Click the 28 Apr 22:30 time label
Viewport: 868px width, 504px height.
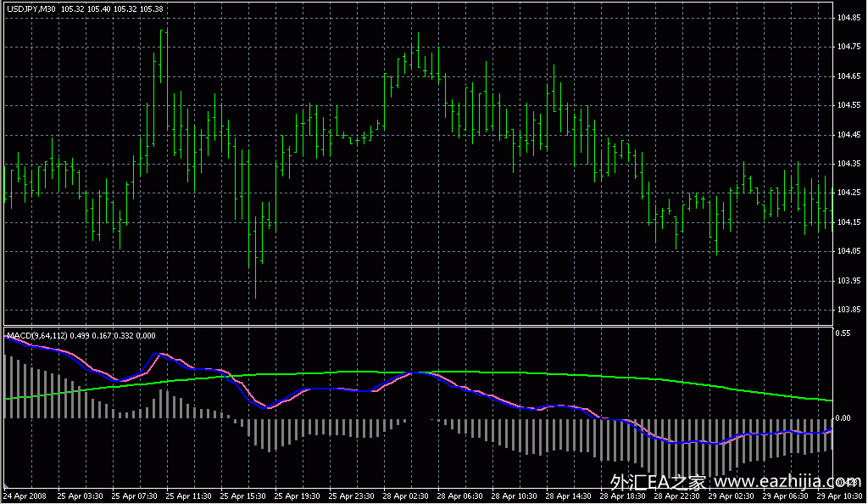[x=676, y=496]
